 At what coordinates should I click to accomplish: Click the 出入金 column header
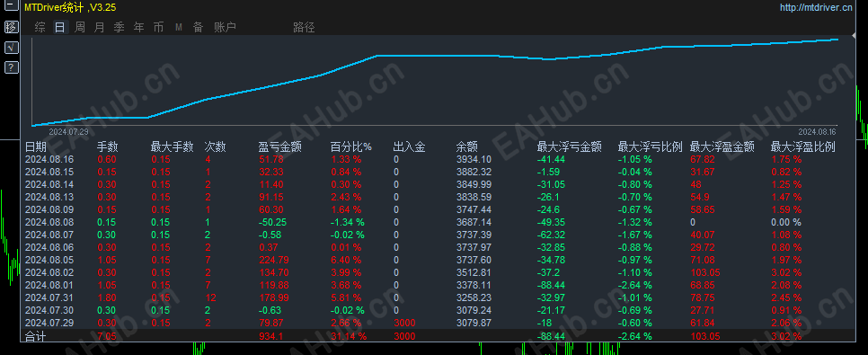click(x=409, y=147)
